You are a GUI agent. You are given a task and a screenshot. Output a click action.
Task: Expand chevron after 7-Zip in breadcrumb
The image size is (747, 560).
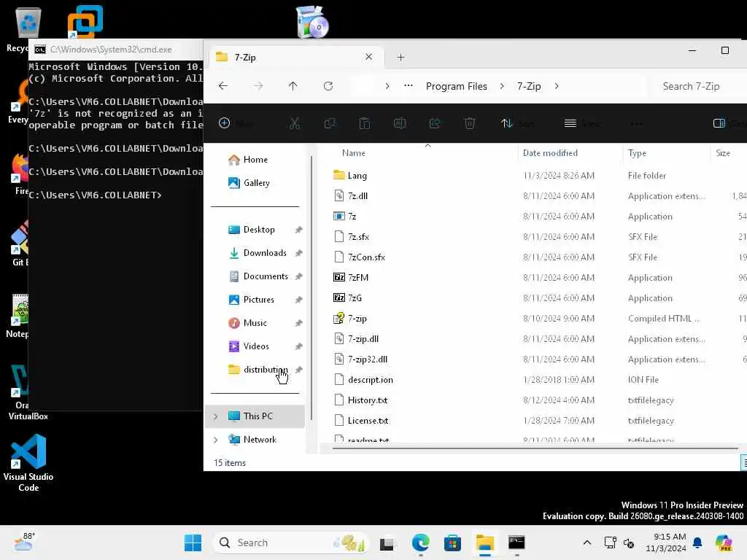[557, 86]
